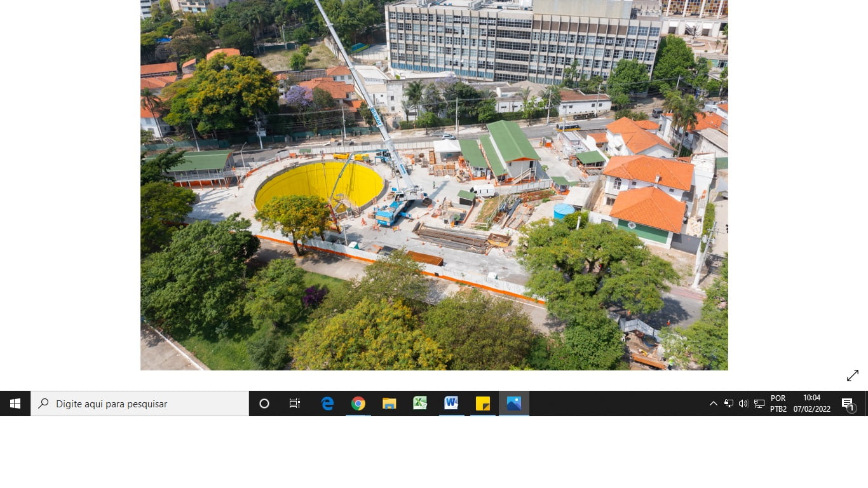Expand the photo to full screen
This screenshot has width=868, height=488.
[852, 376]
